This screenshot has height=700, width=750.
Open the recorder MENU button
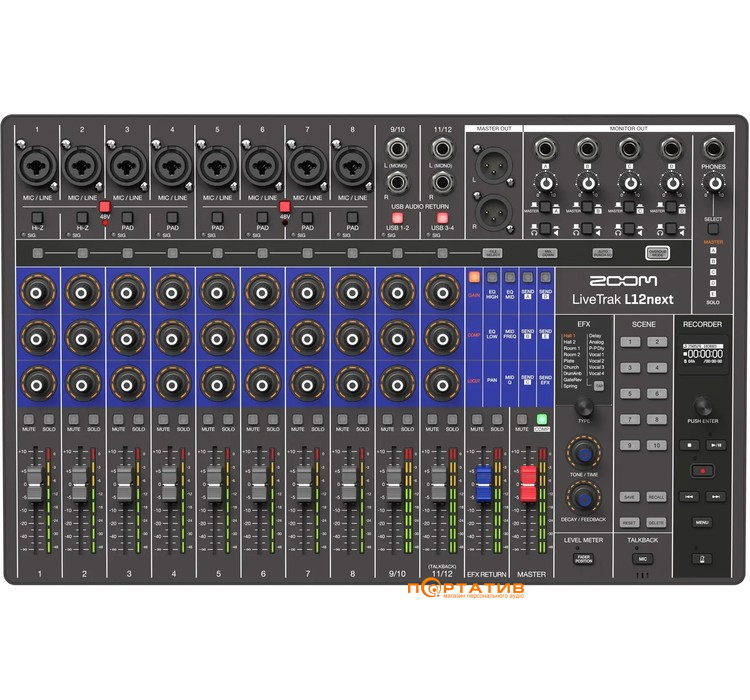click(x=702, y=522)
